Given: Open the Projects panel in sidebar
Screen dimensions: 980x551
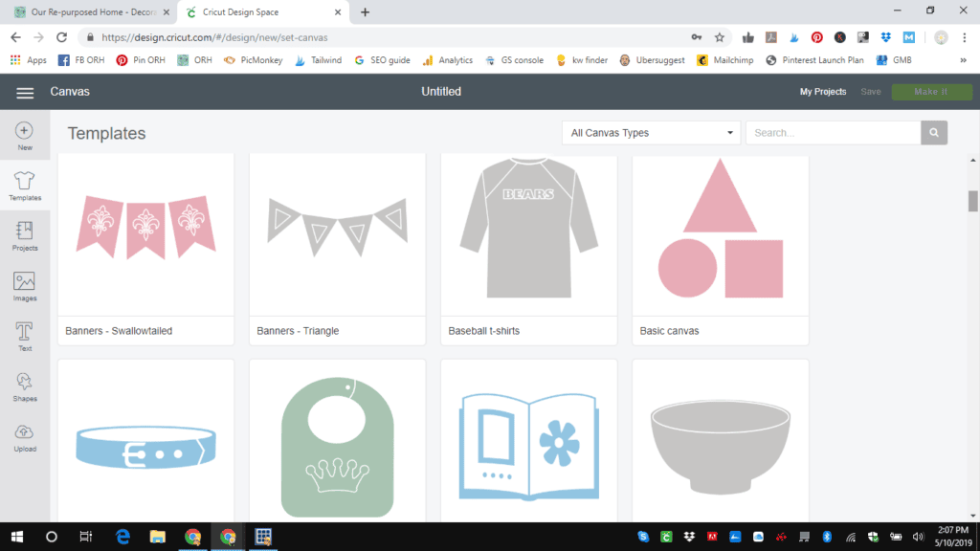Looking at the screenshot, I should [x=24, y=231].
